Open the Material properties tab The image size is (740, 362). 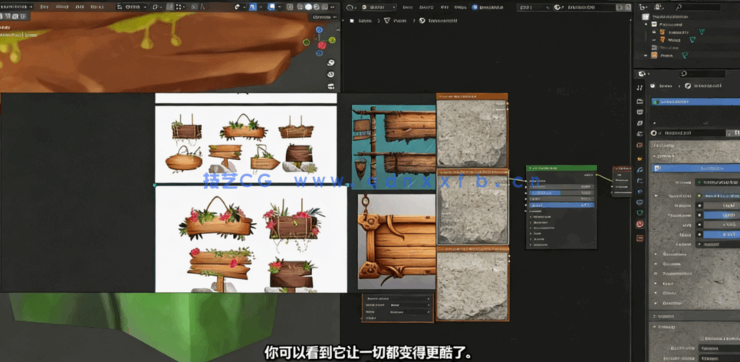point(639,224)
